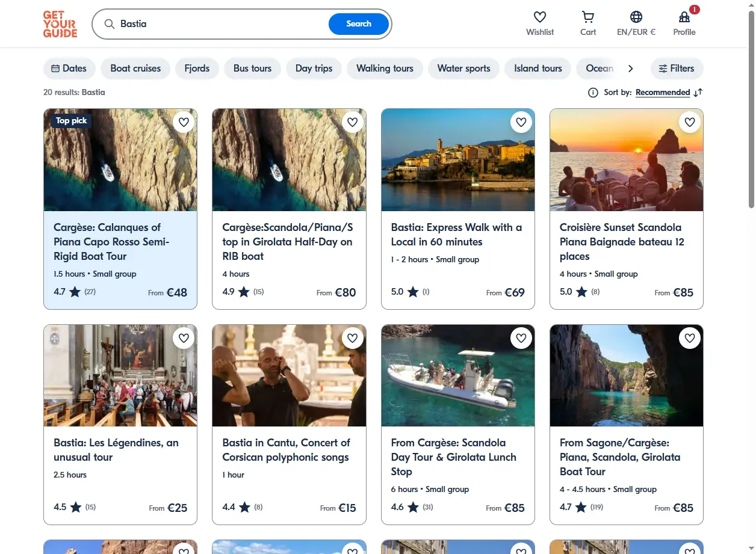Open the Recommended sort dropdown

[x=663, y=93]
